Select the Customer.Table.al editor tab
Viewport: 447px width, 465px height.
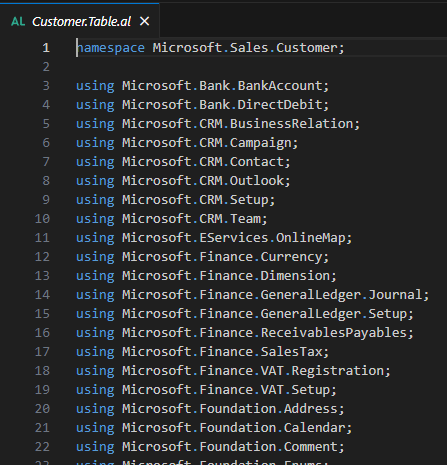pos(80,21)
